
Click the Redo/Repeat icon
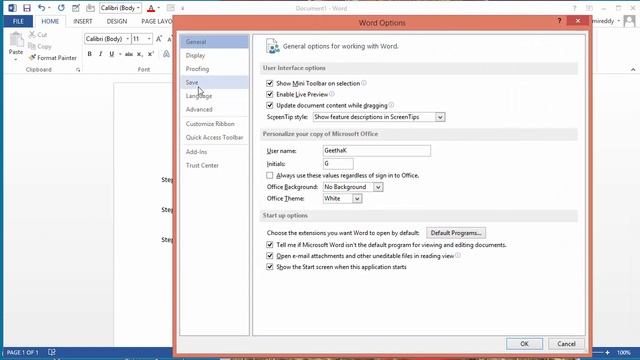61,8
